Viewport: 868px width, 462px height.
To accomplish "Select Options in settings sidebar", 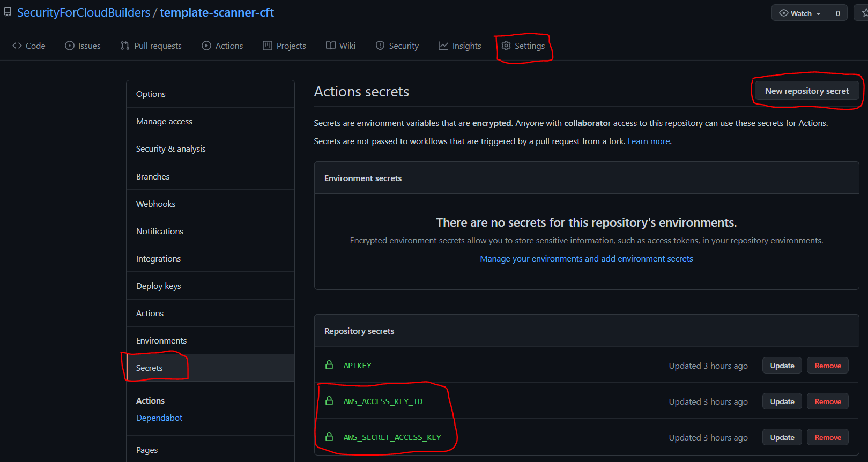I will 210,94.
